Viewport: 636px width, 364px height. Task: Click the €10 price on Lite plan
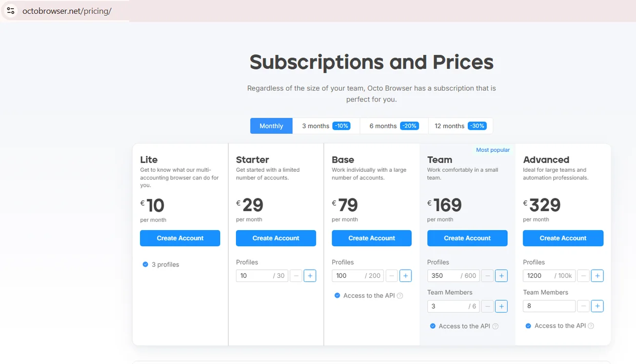coord(152,206)
